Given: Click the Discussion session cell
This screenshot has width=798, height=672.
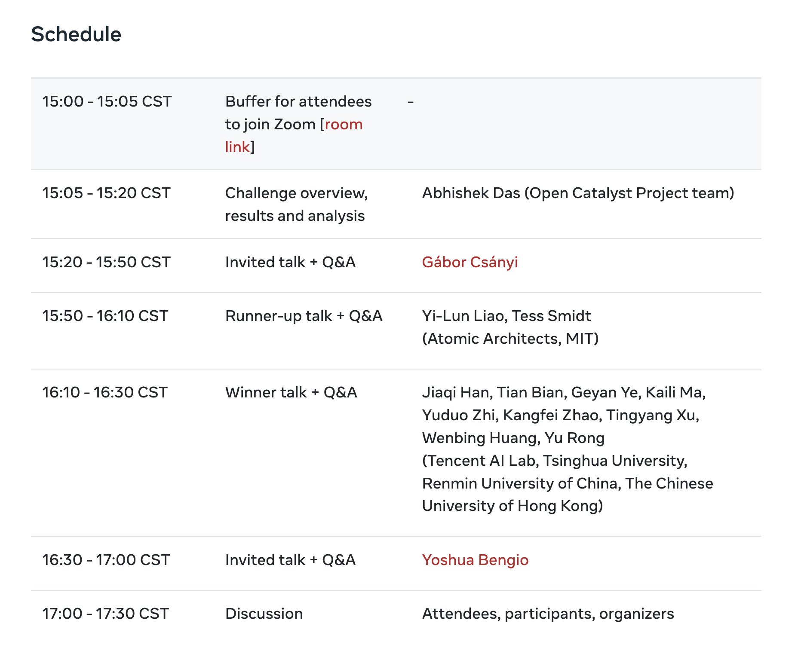Looking at the screenshot, I should 264,614.
